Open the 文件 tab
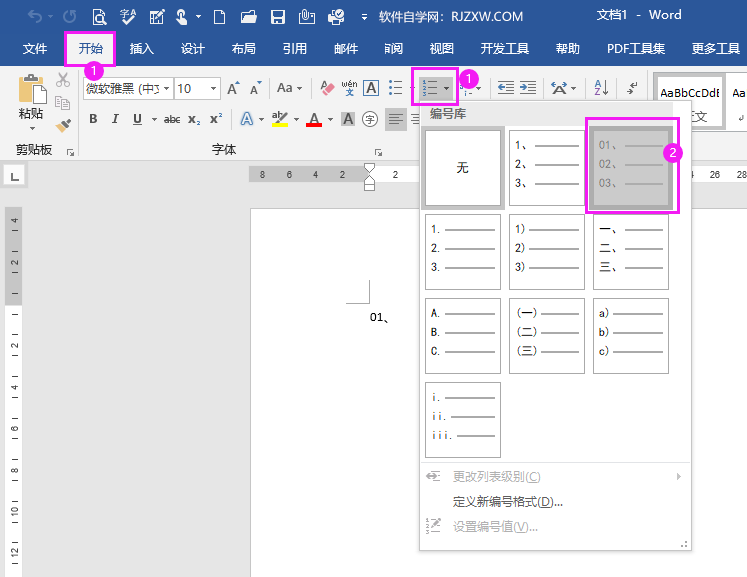 [x=35, y=49]
